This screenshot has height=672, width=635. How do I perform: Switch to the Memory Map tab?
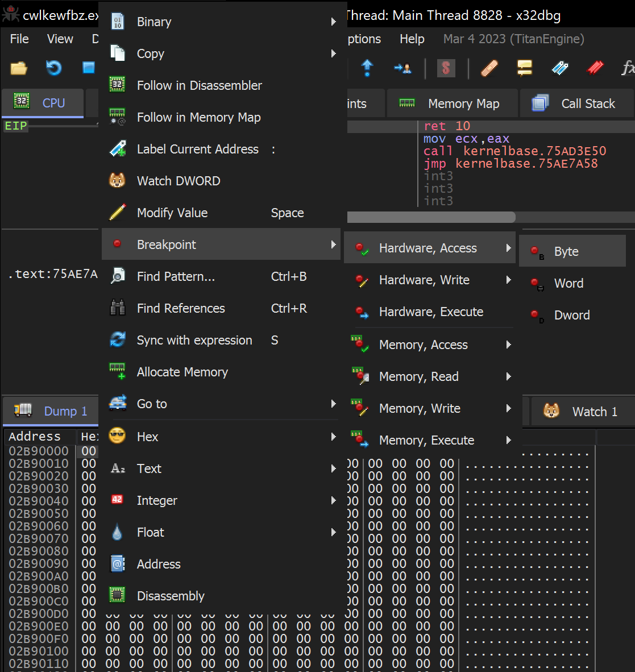(x=452, y=103)
